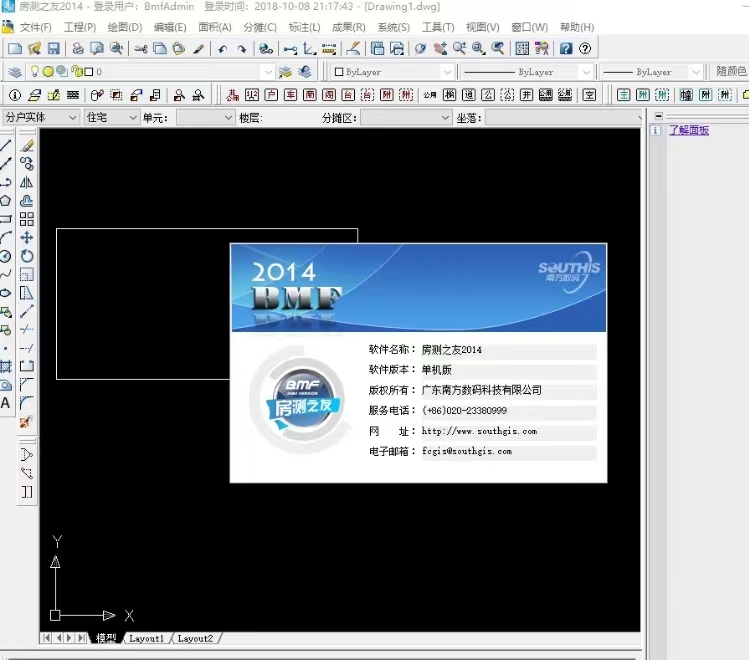Select the Mirror tool
Viewport: 749px width, 660px height.
[x=27, y=182]
